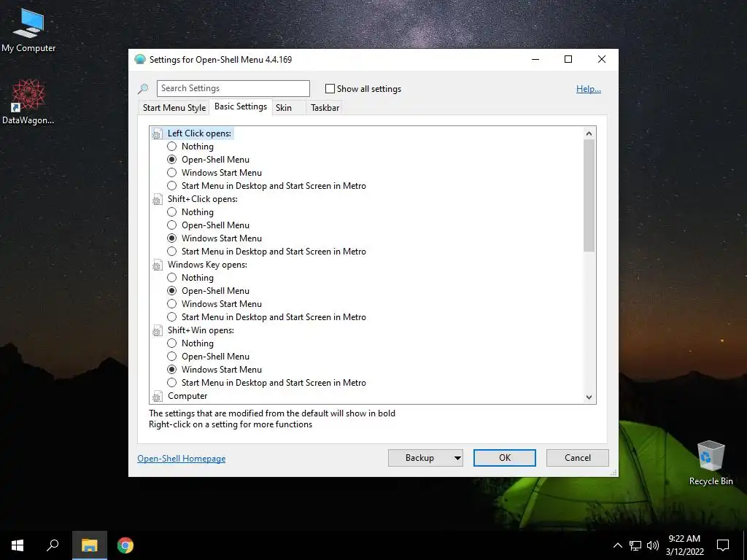
Task: Open the DataWagon desktop shortcut
Action: [x=28, y=102]
